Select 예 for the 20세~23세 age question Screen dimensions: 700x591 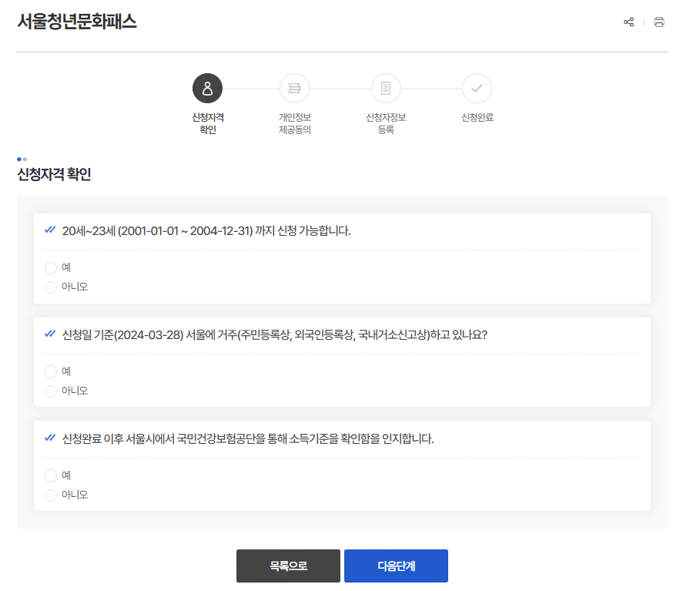[51, 267]
